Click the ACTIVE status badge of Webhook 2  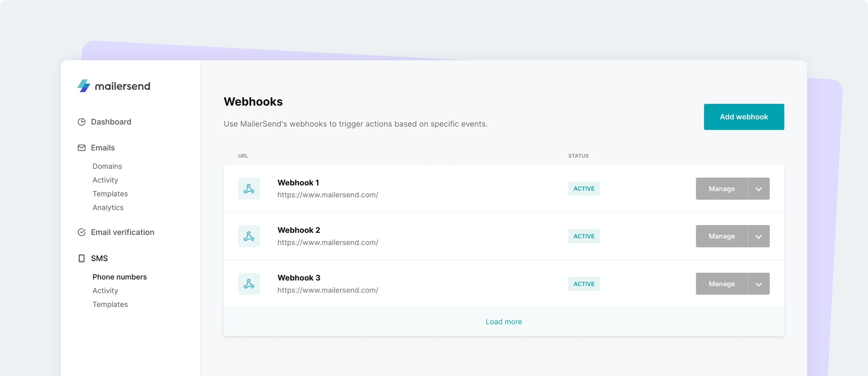[x=583, y=236]
